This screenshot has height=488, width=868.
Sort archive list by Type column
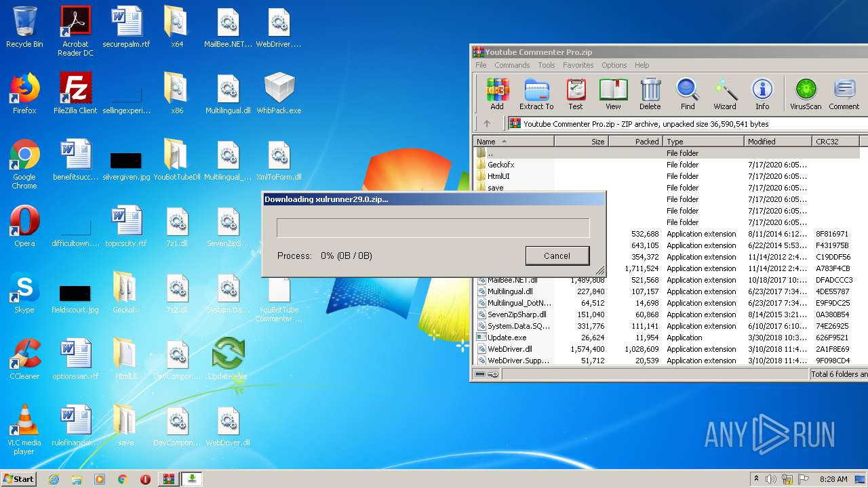pyautogui.click(x=704, y=141)
